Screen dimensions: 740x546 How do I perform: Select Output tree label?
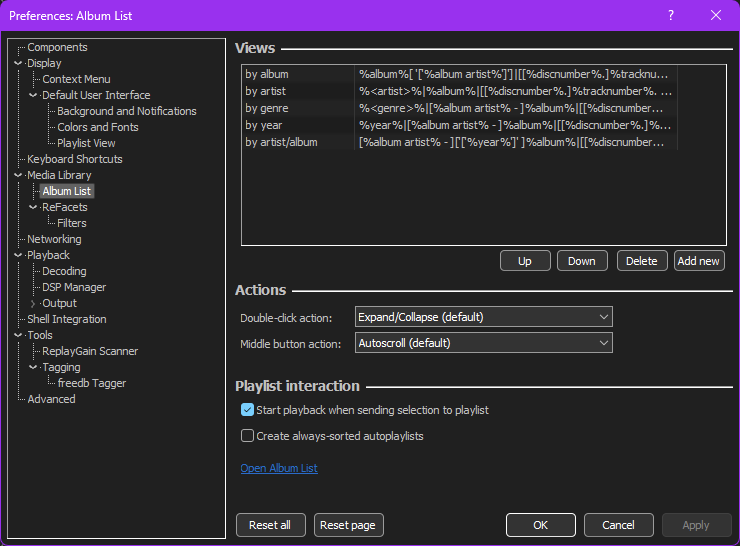coord(59,303)
